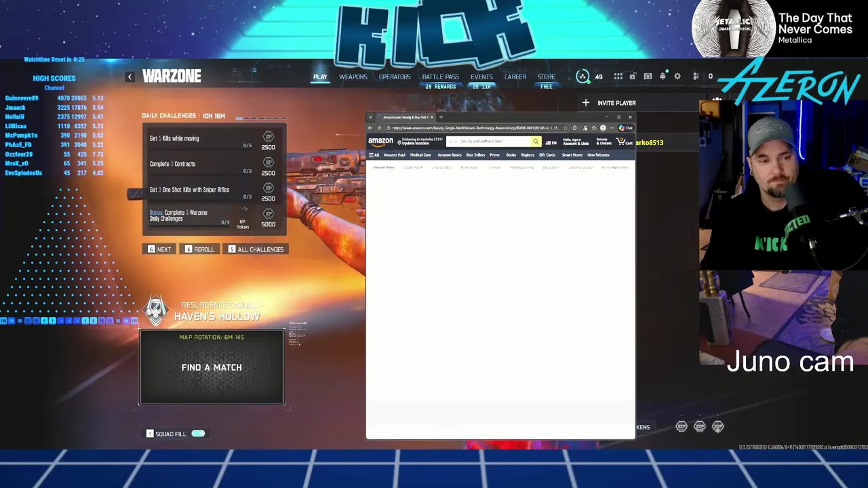Click Reroll under Daily Challenges
This screenshot has height=488, width=868.
[200, 249]
